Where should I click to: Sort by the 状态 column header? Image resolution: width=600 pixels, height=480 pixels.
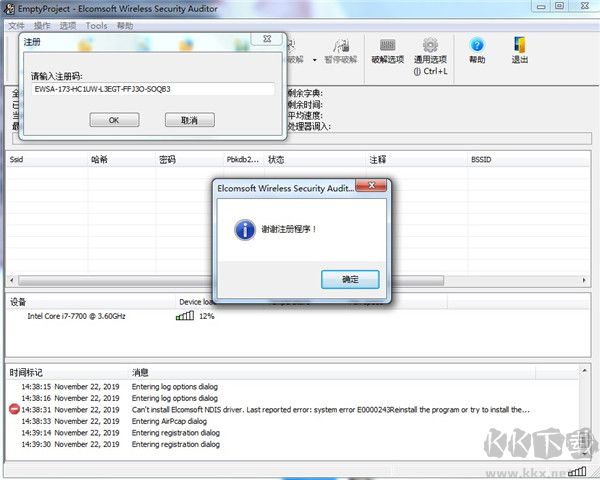(x=315, y=159)
